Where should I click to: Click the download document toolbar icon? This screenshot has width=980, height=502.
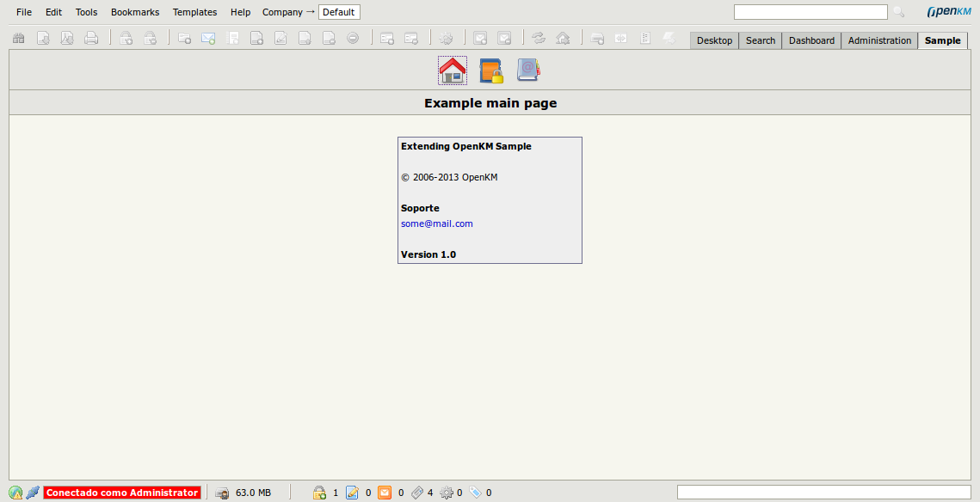(43, 38)
